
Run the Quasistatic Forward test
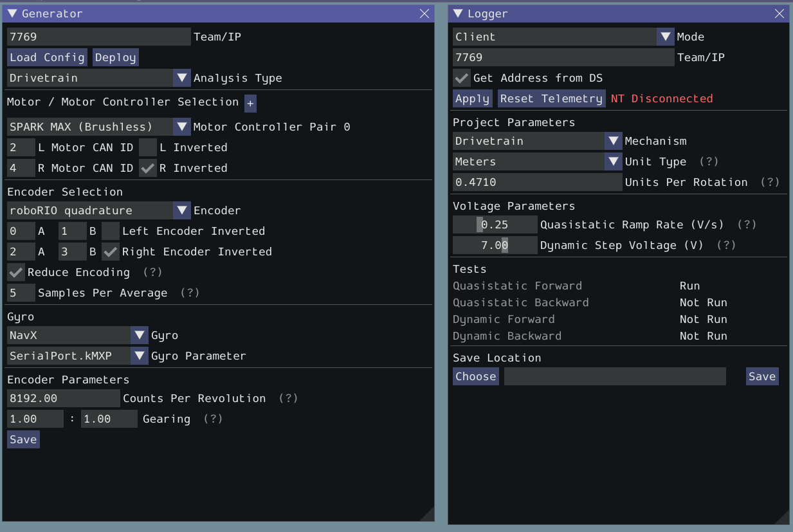pyautogui.click(x=689, y=286)
